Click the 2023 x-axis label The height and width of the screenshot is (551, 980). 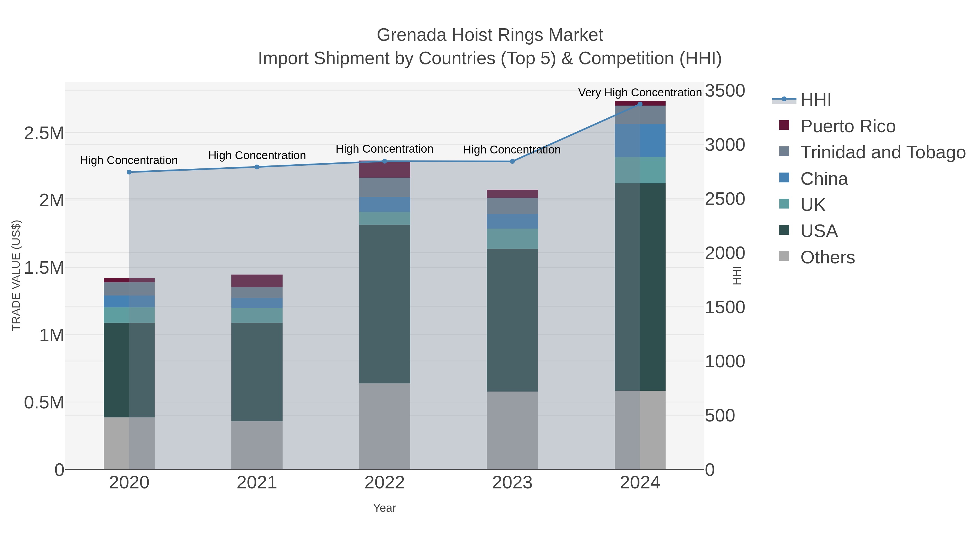(512, 483)
